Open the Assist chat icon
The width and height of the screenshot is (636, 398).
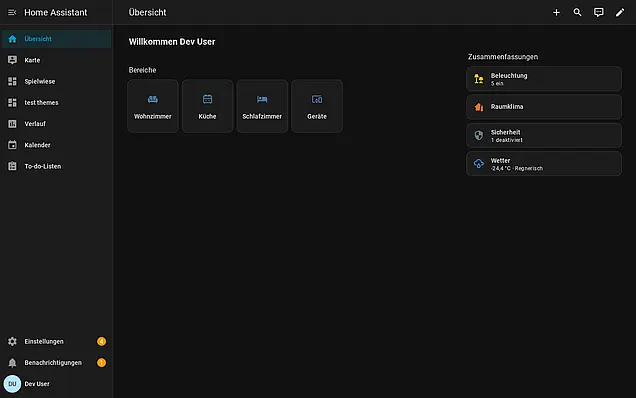click(599, 13)
